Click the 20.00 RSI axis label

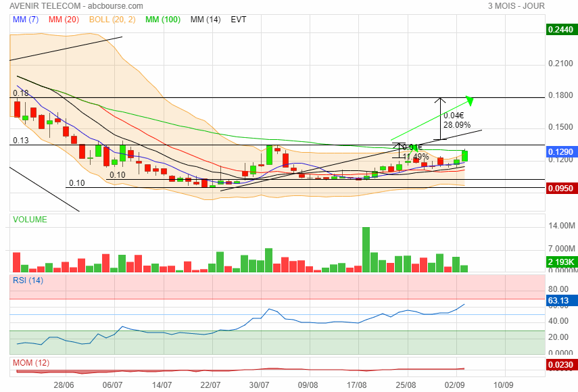click(x=558, y=337)
